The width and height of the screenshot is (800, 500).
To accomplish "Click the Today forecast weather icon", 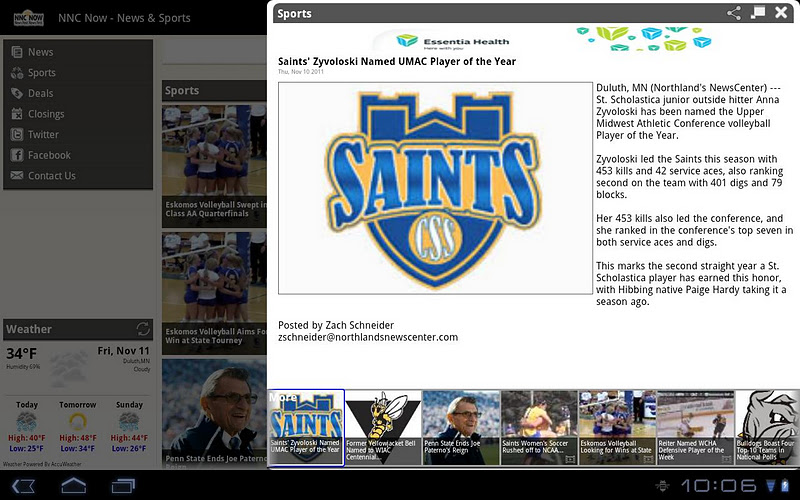I will pyautogui.click(x=27, y=422).
